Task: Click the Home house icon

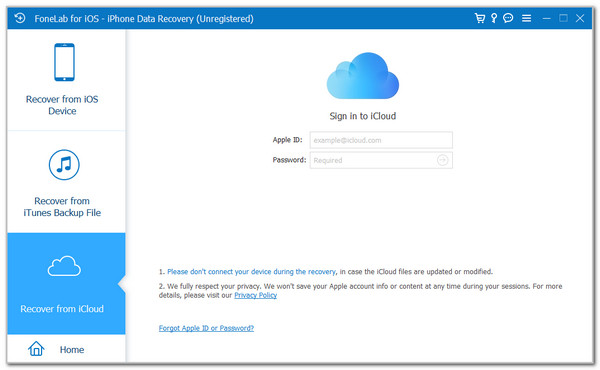Action: (36, 349)
